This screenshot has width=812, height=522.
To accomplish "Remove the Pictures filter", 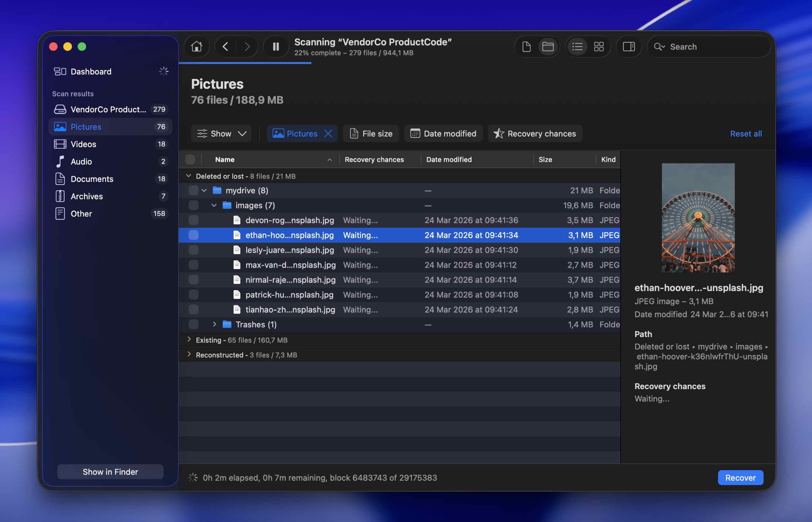I will pos(328,133).
